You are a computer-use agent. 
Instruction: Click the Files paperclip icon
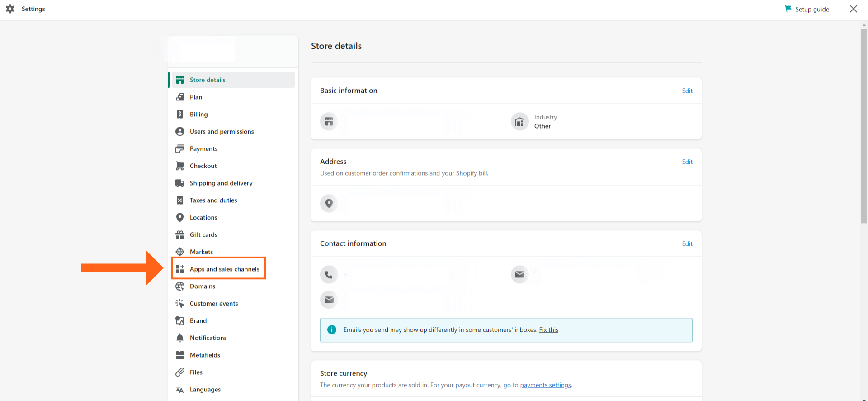(180, 372)
